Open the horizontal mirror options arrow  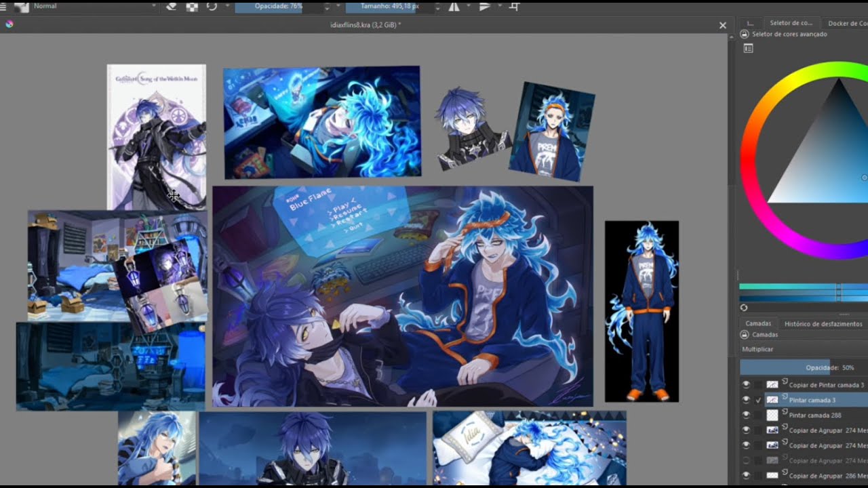click(x=469, y=6)
